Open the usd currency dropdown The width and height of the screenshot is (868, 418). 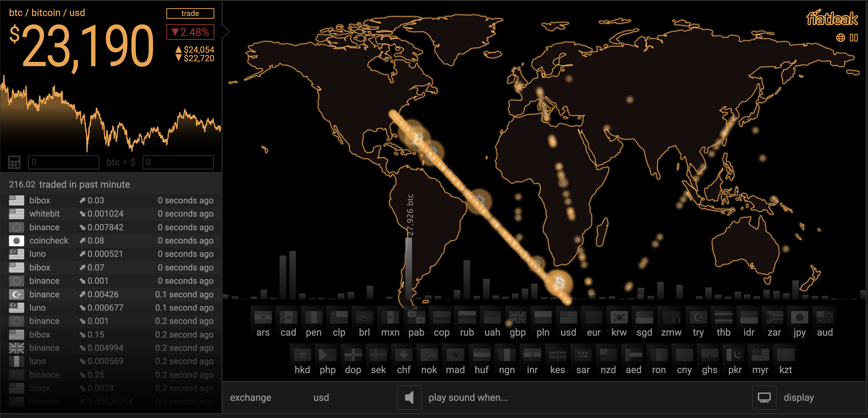321,398
